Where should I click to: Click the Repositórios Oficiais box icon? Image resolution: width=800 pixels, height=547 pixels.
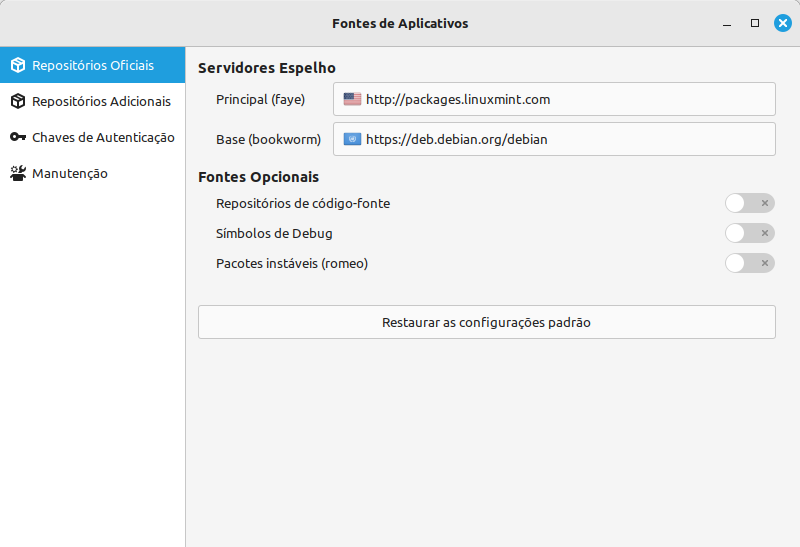pos(18,65)
